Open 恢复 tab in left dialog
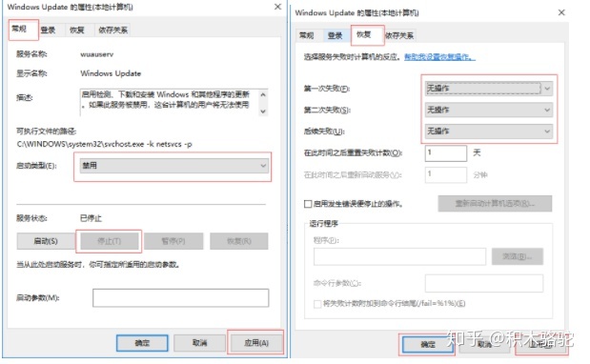The width and height of the screenshot is (590, 364). (77, 30)
